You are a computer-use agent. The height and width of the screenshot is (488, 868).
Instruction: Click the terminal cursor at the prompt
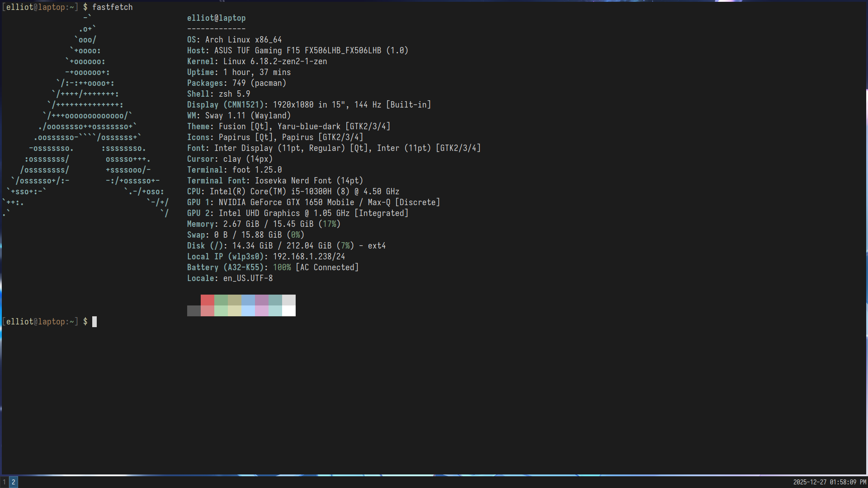pyautogui.click(x=94, y=322)
